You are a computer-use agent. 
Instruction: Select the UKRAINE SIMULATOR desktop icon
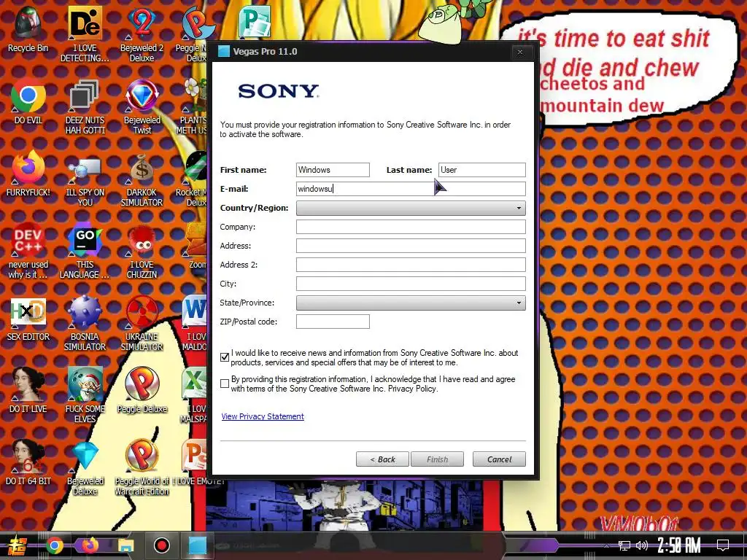click(x=142, y=324)
